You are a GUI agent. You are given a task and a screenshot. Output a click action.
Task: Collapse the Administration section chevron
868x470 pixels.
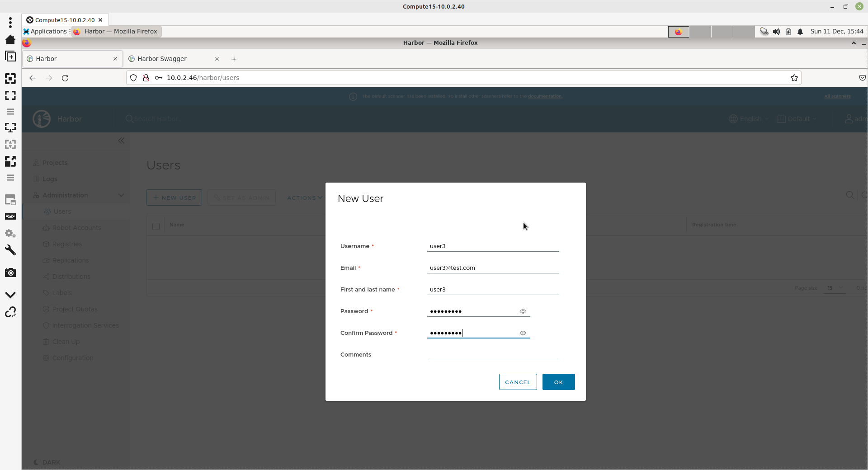pyautogui.click(x=121, y=195)
